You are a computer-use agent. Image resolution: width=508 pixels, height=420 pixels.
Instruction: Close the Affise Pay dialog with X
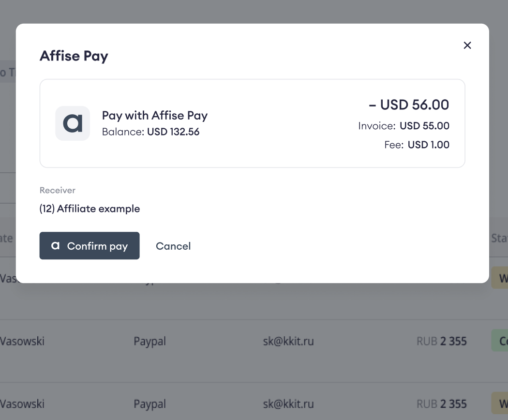(467, 45)
